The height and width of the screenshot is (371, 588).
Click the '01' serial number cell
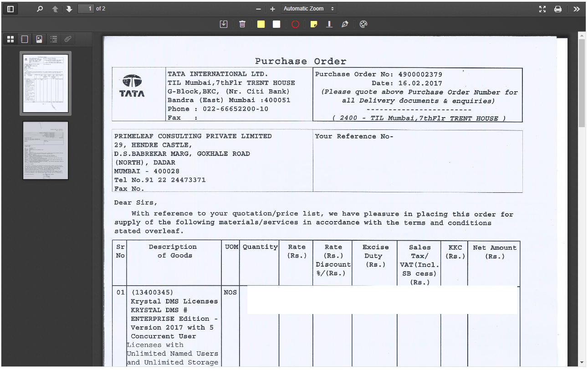point(120,293)
